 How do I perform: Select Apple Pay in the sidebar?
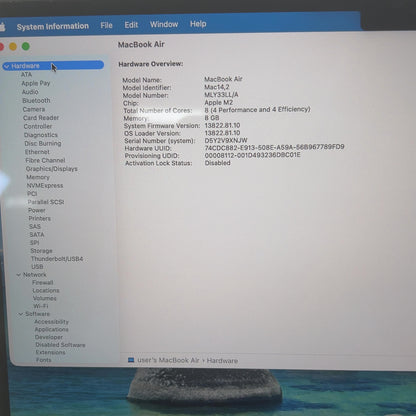(36, 83)
